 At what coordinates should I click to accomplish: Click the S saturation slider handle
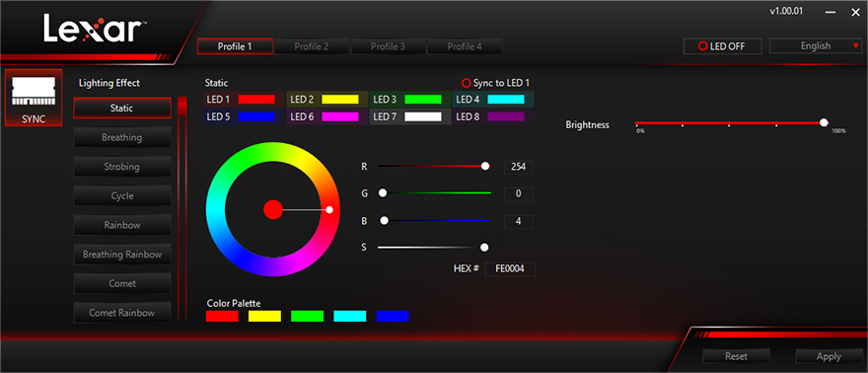tap(484, 248)
